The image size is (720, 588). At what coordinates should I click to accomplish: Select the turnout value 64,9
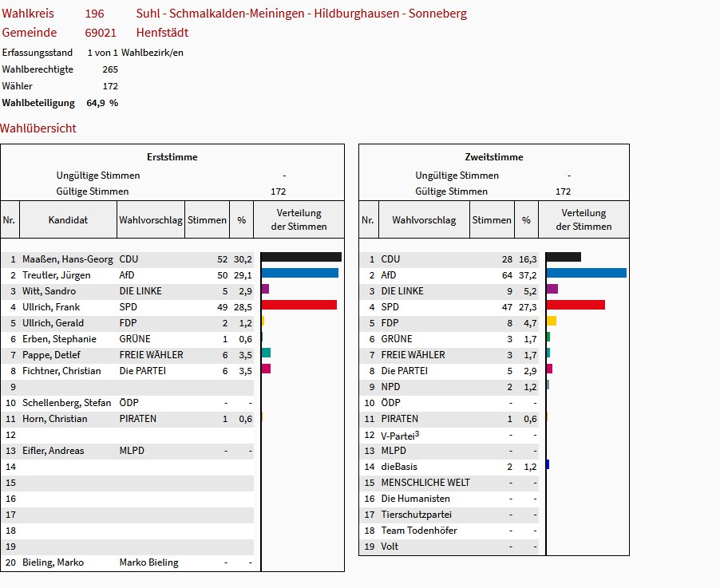[96, 103]
